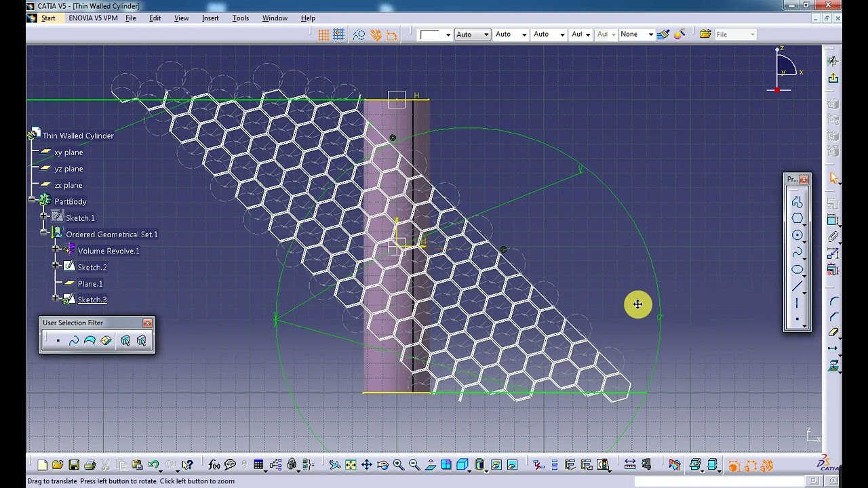The width and height of the screenshot is (868, 488).
Task: Select the Pan view tool
Action: tap(367, 465)
